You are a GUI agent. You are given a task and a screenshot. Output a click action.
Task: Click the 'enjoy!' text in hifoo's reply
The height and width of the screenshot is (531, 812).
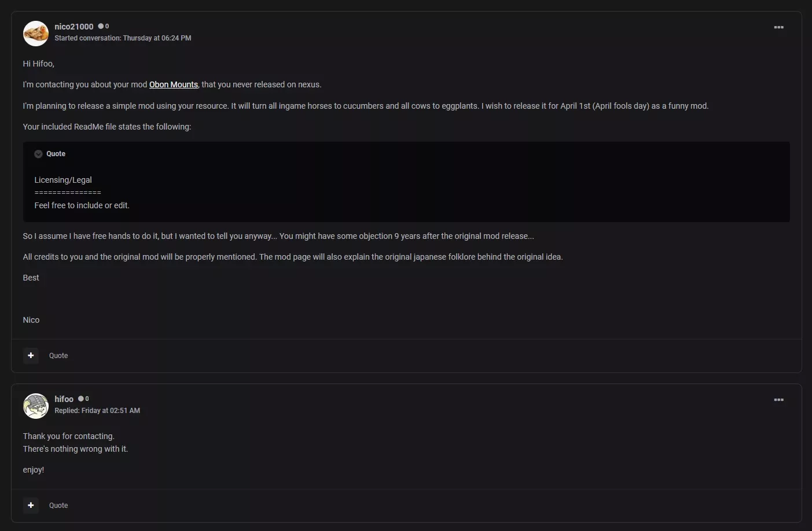click(34, 470)
